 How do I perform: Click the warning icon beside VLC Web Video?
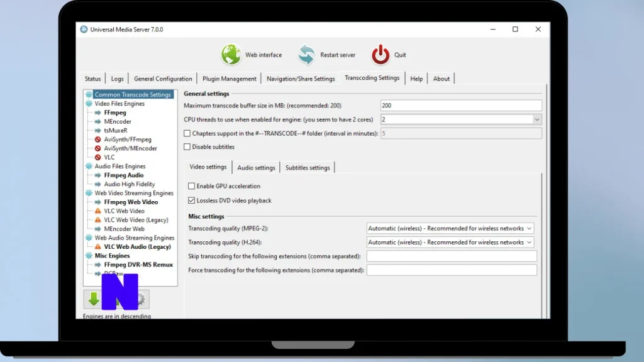[x=97, y=211]
